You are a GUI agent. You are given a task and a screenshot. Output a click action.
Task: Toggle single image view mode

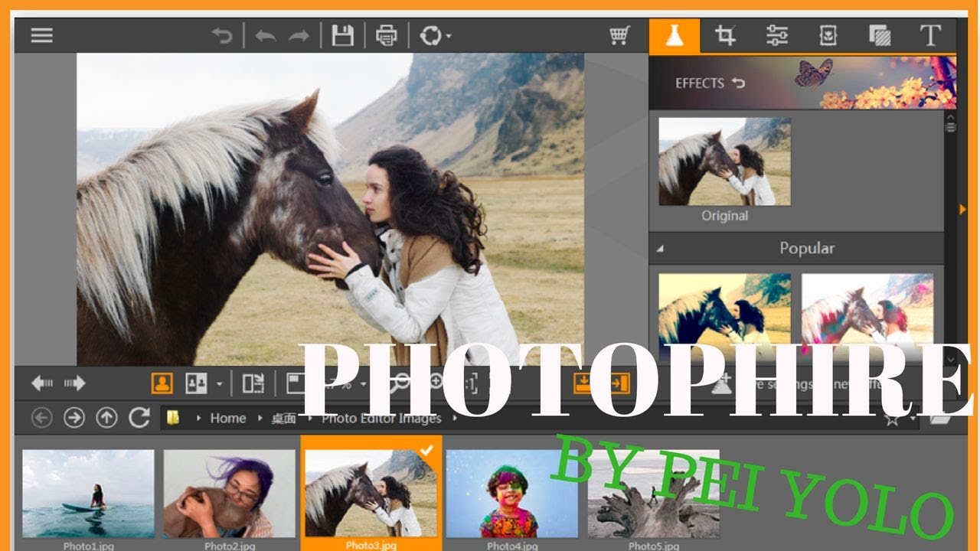click(162, 383)
